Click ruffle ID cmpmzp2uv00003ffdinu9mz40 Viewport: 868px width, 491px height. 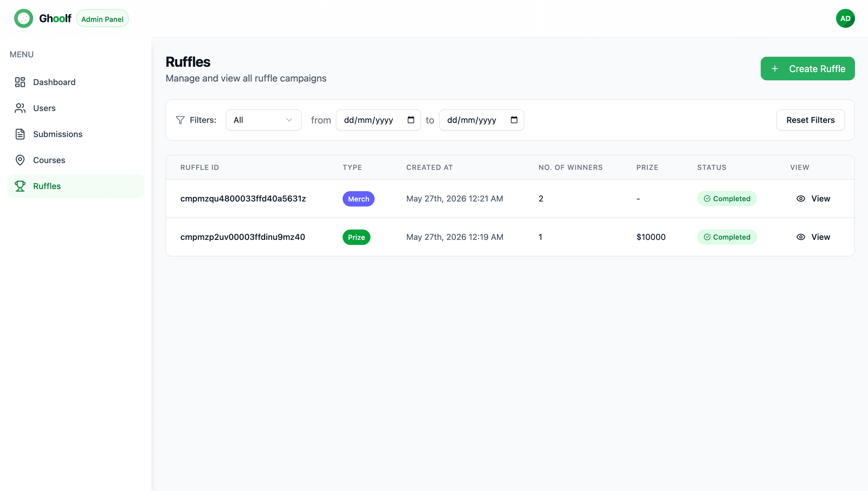[243, 237]
